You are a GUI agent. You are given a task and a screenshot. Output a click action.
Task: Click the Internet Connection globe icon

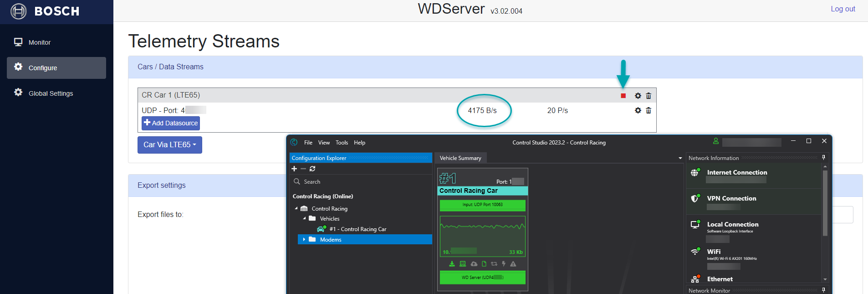(695, 172)
